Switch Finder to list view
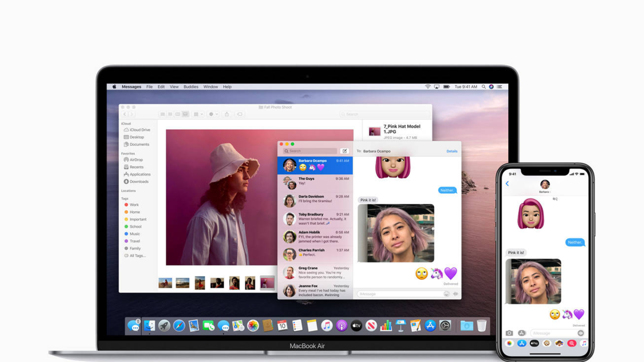The width and height of the screenshot is (644, 362). pyautogui.click(x=170, y=114)
